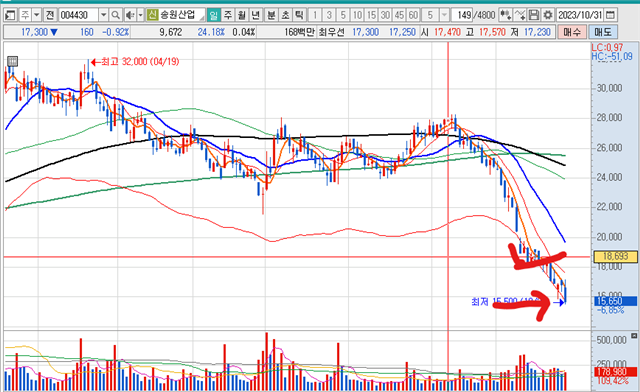Click the -0.92% change value
Screen dimensions: 640x392
[115, 32]
